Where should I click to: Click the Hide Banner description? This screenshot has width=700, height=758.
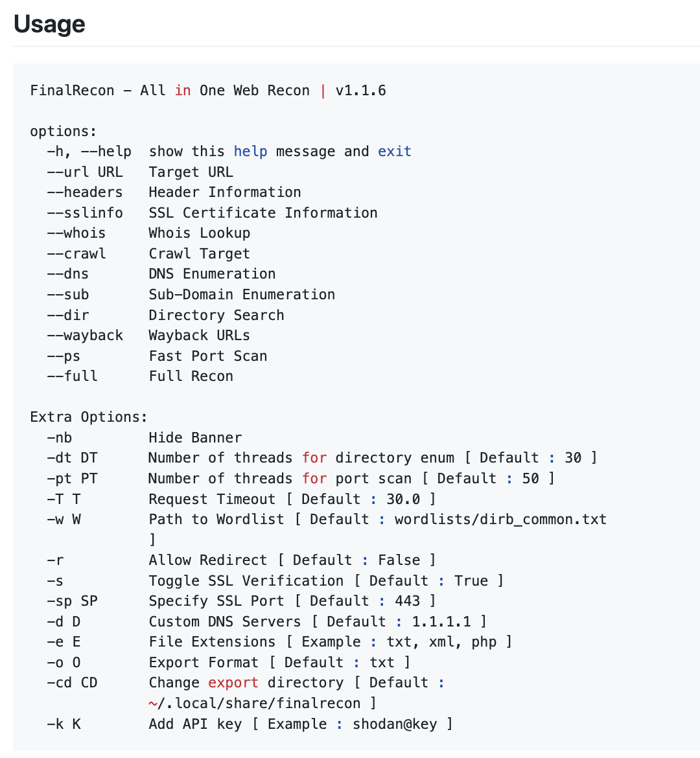pyautogui.click(x=195, y=437)
